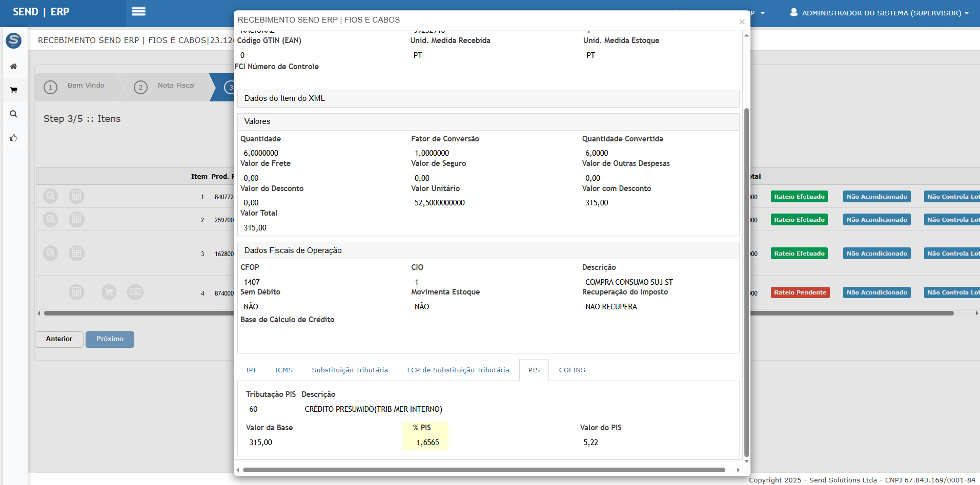Open the shopping cart sidebar icon
Image resolution: width=980 pixels, height=485 pixels.
click(x=14, y=91)
